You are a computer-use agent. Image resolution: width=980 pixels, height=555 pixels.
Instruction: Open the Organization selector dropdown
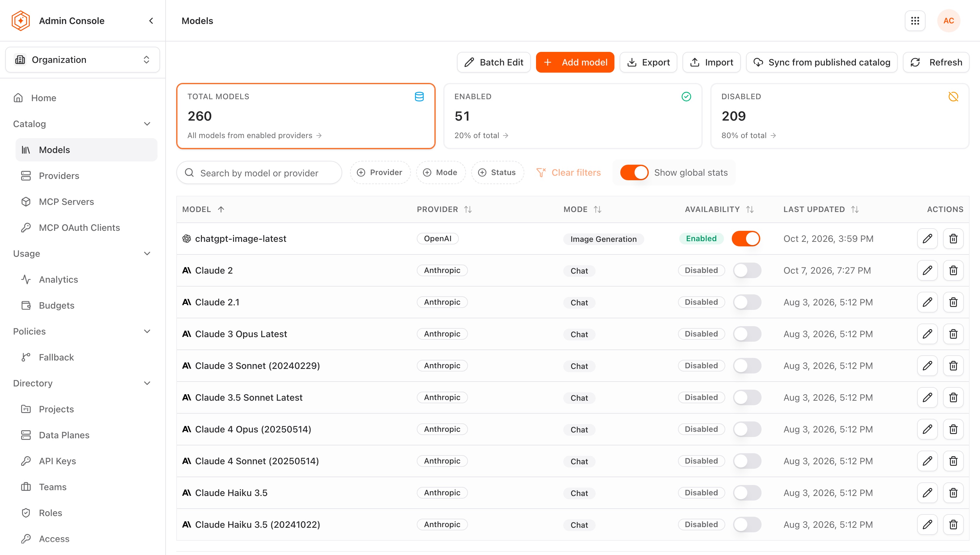pyautogui.click(x=82, y=60)
